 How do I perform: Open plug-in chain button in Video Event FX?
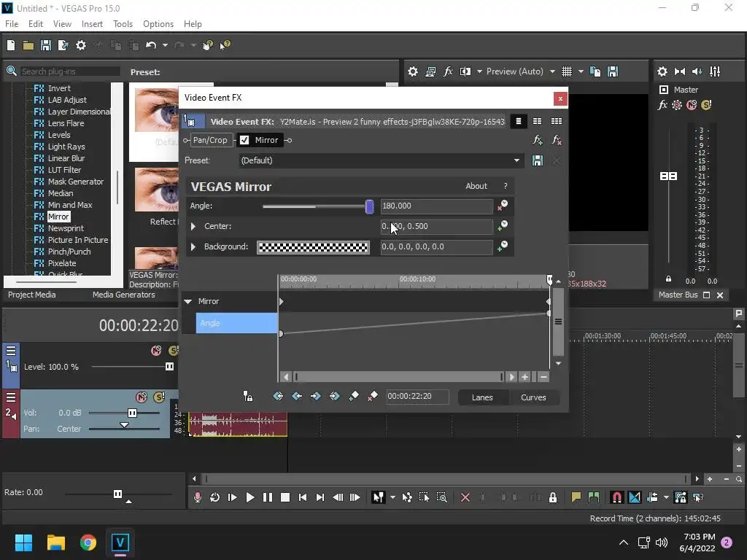[x=538, y=140]
